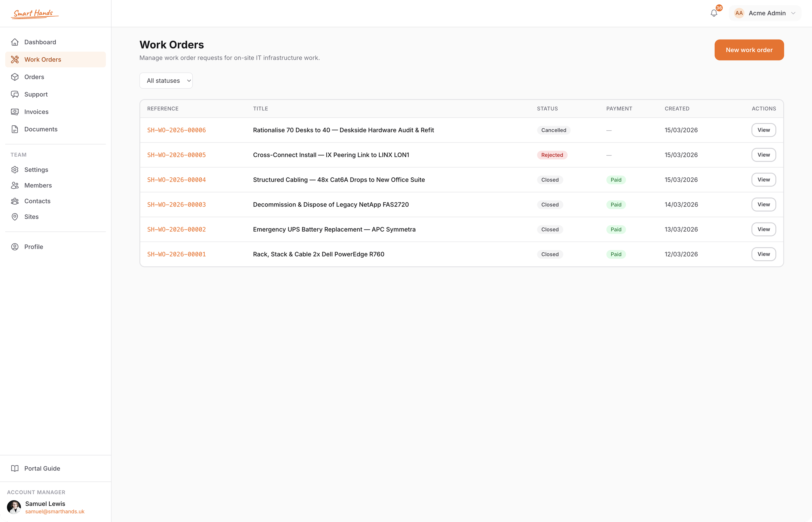Select the Invoices icon in the sidebar

point(15,112)
